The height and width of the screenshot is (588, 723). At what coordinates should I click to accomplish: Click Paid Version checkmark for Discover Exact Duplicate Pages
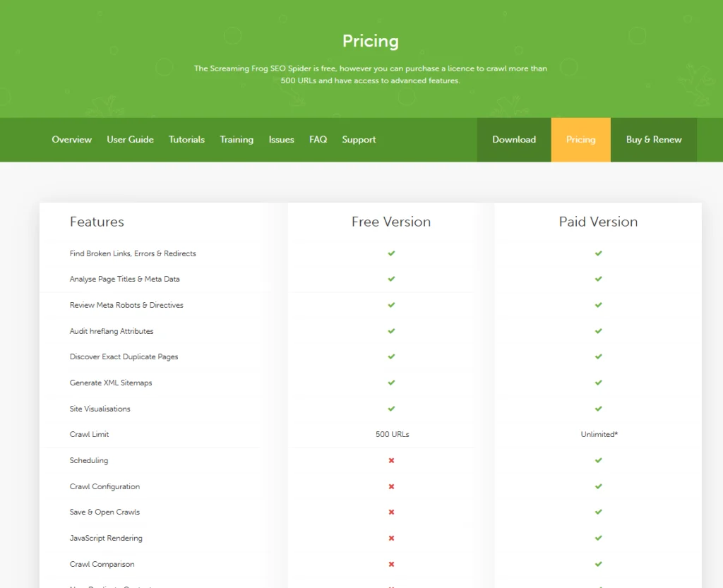pos(599,356)
